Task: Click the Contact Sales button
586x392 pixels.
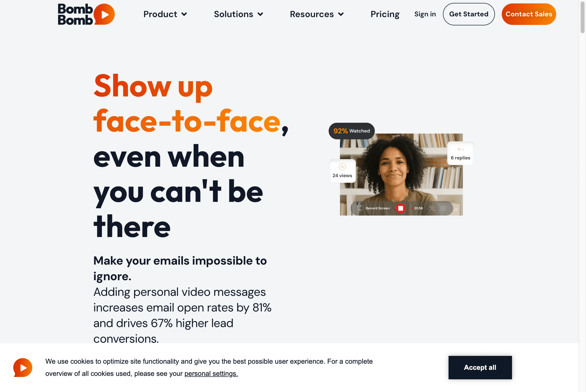Action: [x=529, y=14]
